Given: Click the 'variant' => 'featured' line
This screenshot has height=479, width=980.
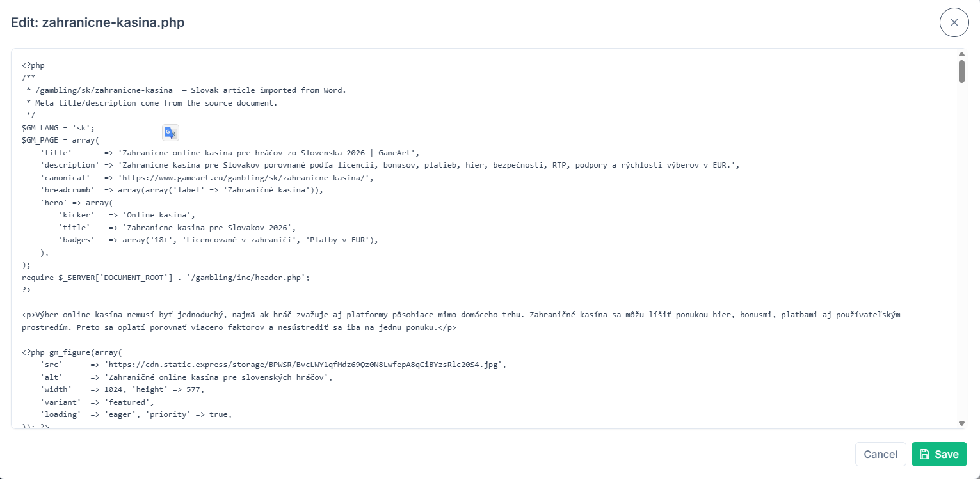Looking at the screenshot, I should (97, 402).
